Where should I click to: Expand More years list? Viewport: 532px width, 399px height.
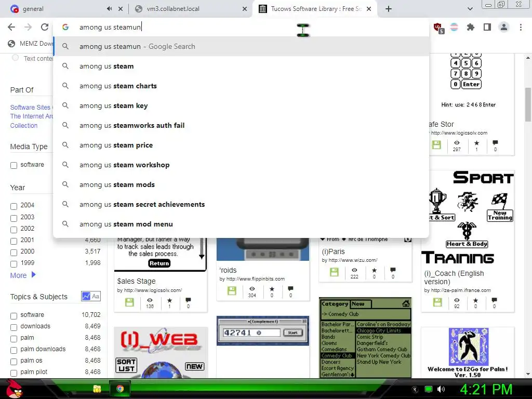click(x=23, y=275)
